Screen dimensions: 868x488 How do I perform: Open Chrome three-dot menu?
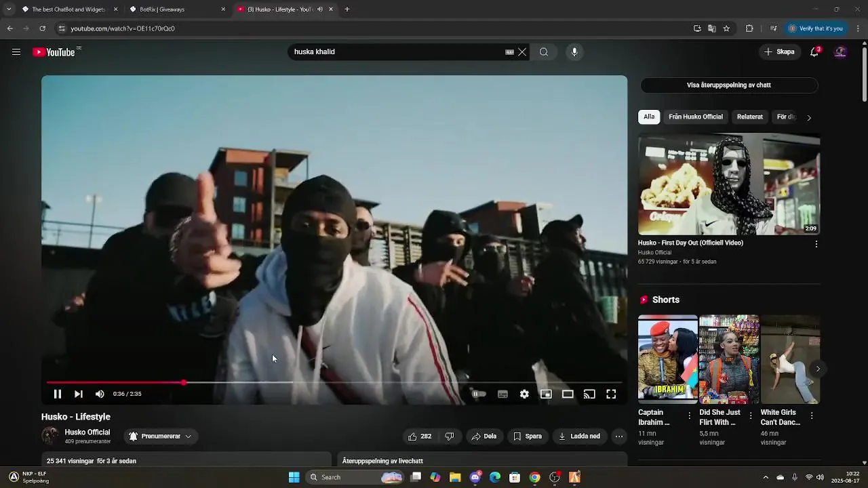point(859,28)
